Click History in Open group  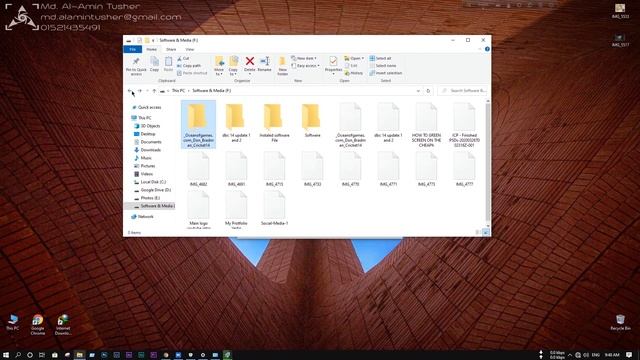coord(353,73)
